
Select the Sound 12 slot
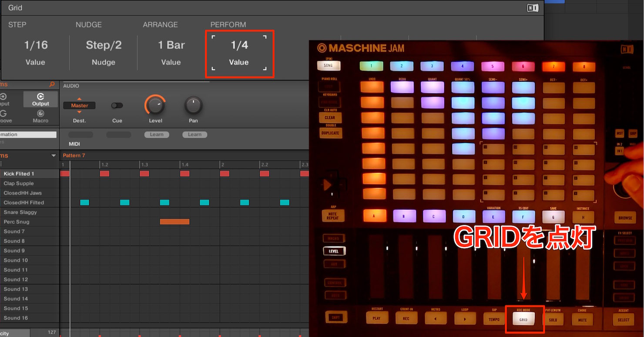pyautogui.click(x=30, y=280)
